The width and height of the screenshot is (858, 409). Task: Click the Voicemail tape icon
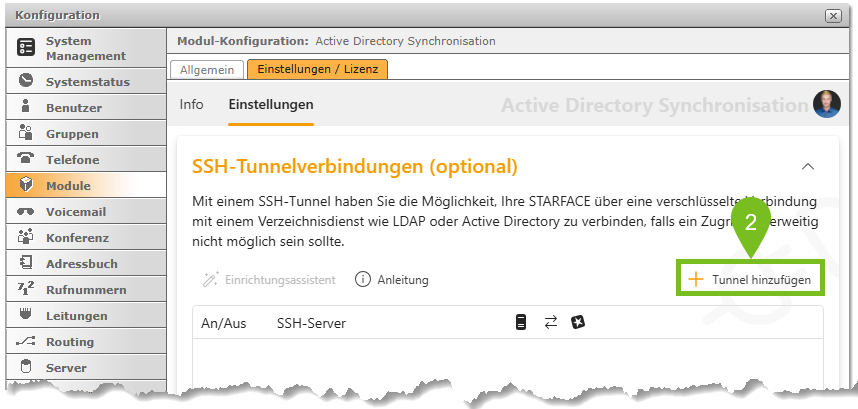(x=26, y=211)
